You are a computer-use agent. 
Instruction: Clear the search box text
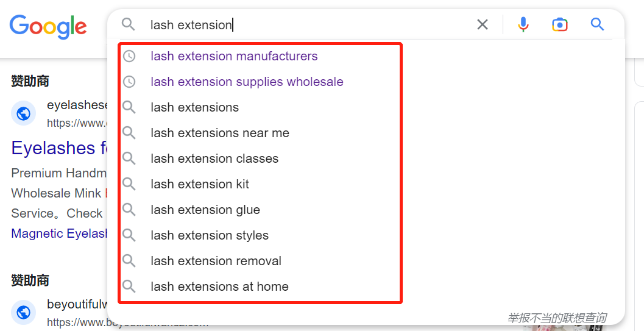(483, 24)
